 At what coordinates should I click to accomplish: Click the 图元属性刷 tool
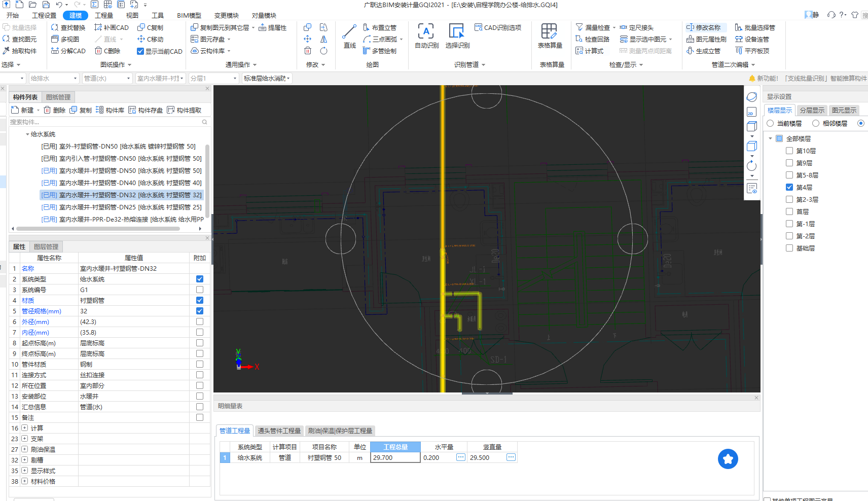(706, 39)
